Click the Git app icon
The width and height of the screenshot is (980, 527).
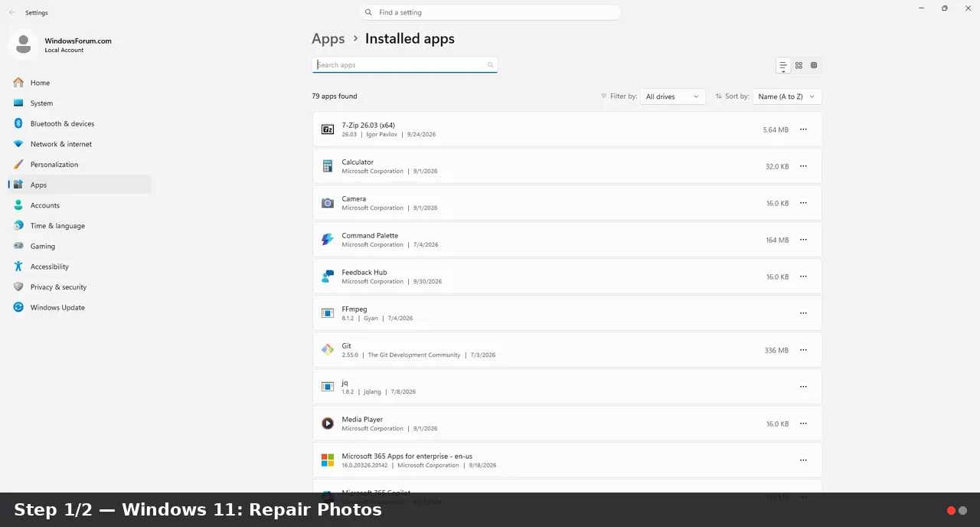coord(328,350)
